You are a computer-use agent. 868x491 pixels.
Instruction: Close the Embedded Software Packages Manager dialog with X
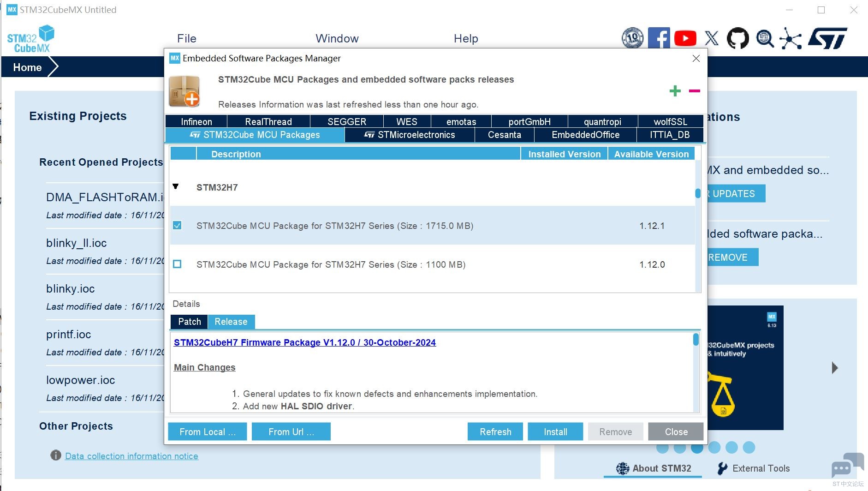click(x=696, y=58)
